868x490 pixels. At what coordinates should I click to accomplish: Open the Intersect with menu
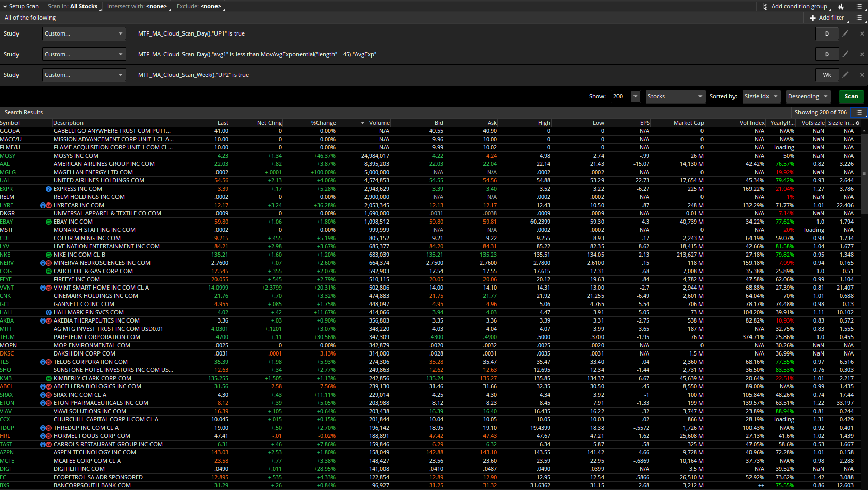point(137,6)
